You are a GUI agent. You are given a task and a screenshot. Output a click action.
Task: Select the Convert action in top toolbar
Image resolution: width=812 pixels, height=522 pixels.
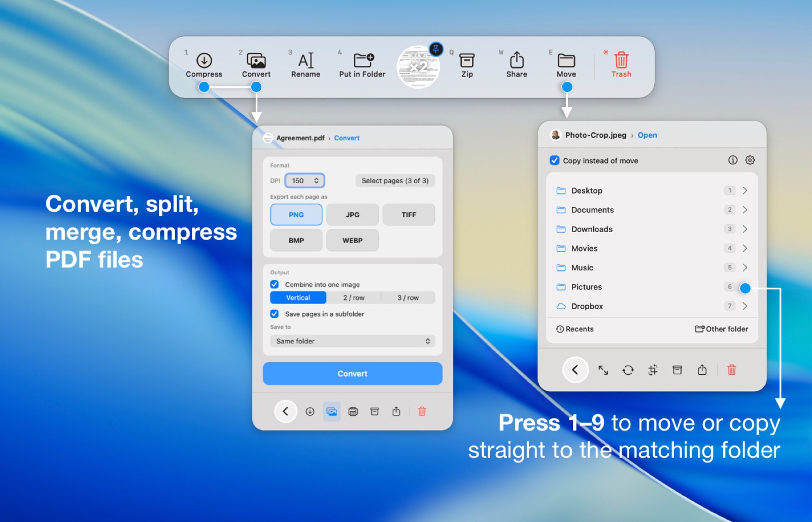tap(256, 66)
